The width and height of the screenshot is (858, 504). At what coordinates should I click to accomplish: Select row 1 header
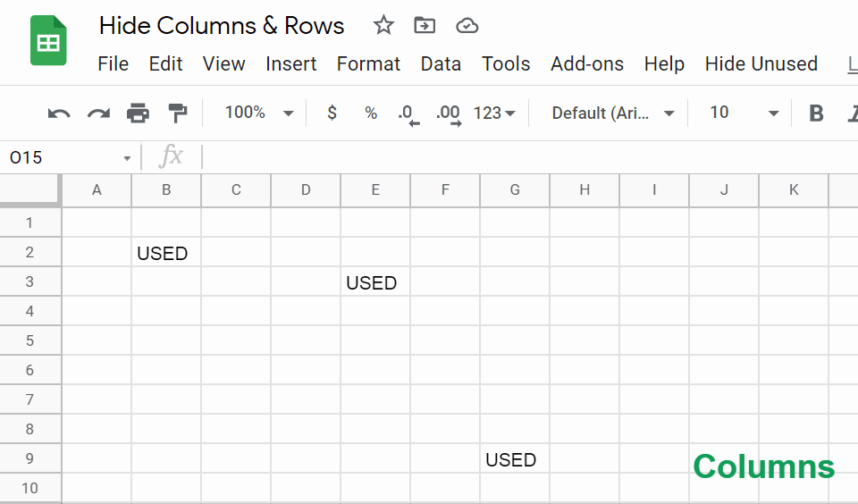[30, 223]
